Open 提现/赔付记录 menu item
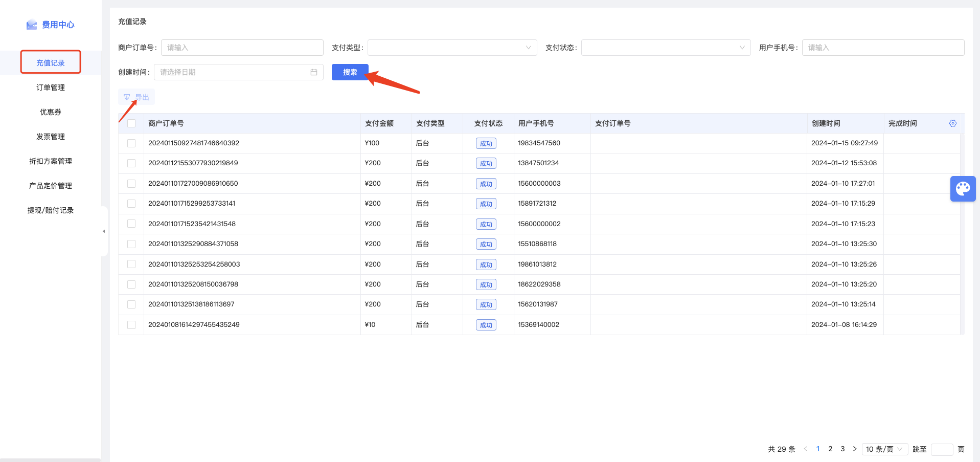This screenshot has width=980, height=462. point(51,210)
